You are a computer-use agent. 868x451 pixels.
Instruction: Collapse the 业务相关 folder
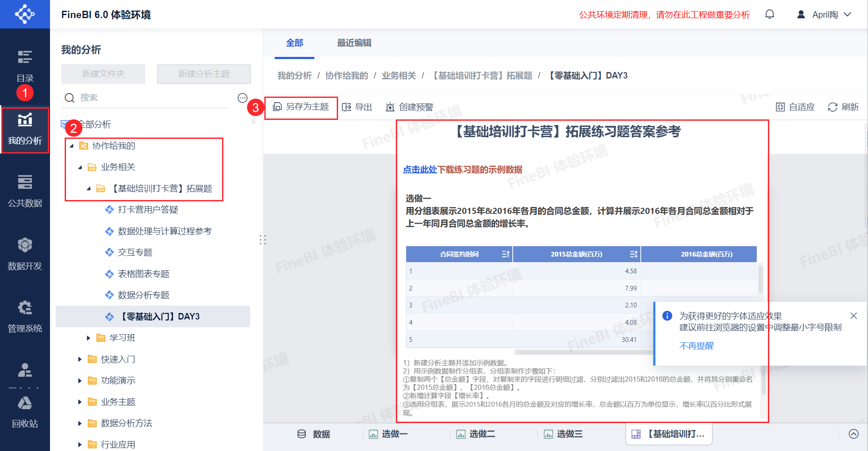coord(80,167)
